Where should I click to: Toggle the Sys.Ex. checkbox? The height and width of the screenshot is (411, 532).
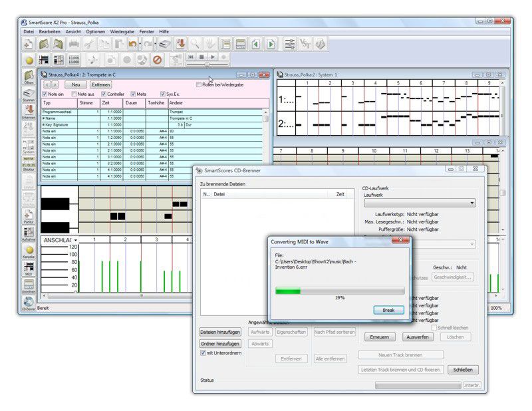163,94
